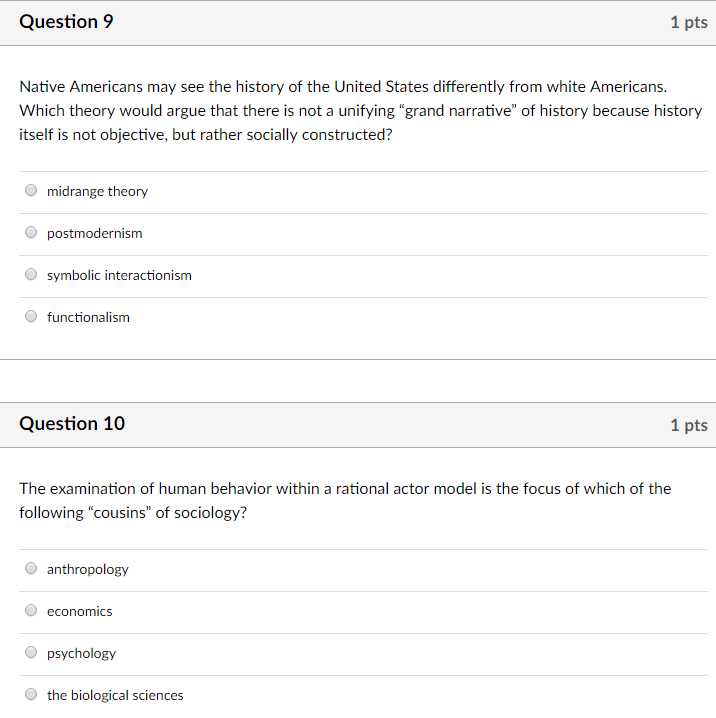
Task: Click the Question 10 prompt text
Action: (x=345, y=501)
